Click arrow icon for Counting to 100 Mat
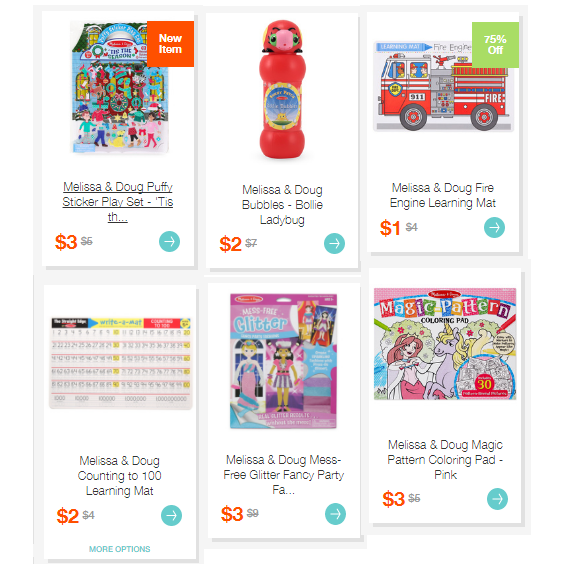 point(171,515)
